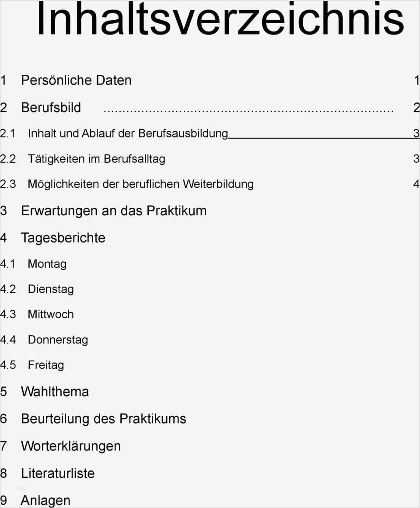Go to the Wahlthema chapter
Screen dimensions: 420x508
coord(55,392)
